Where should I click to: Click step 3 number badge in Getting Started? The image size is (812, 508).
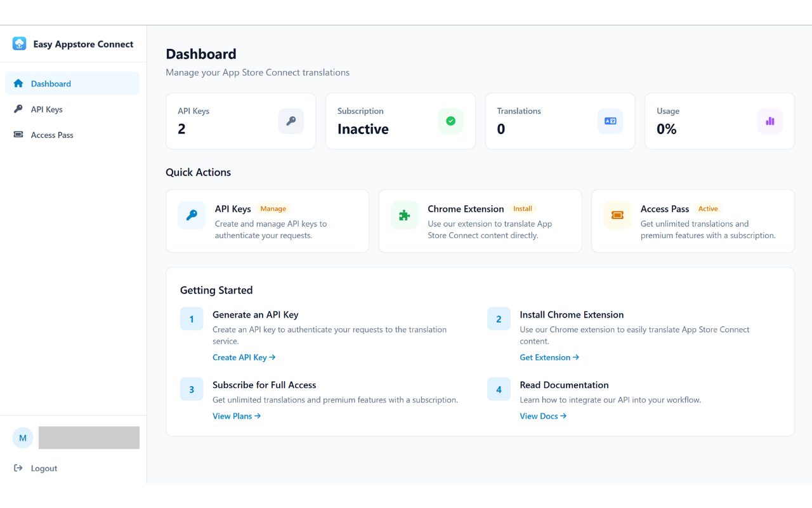coord(192,389)
